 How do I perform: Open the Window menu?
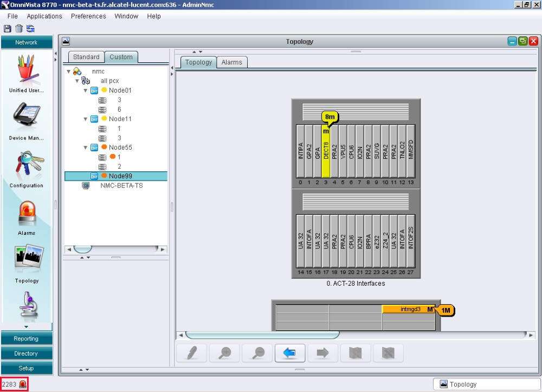(x=126, y=16)
